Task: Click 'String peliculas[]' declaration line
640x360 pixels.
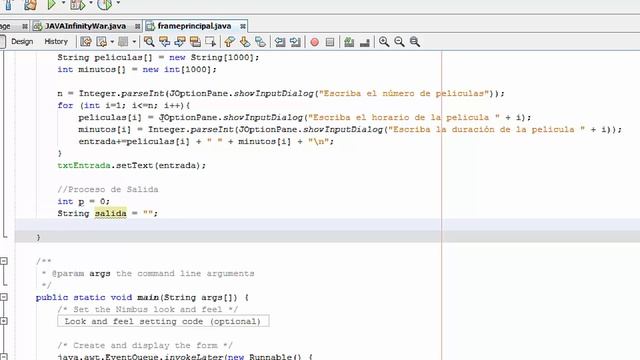Action: click(x=158, y=58)
